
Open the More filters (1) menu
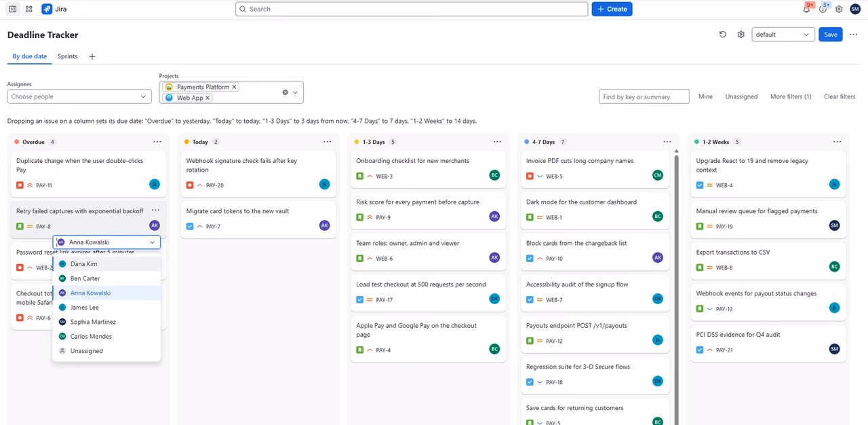(791, 96)
